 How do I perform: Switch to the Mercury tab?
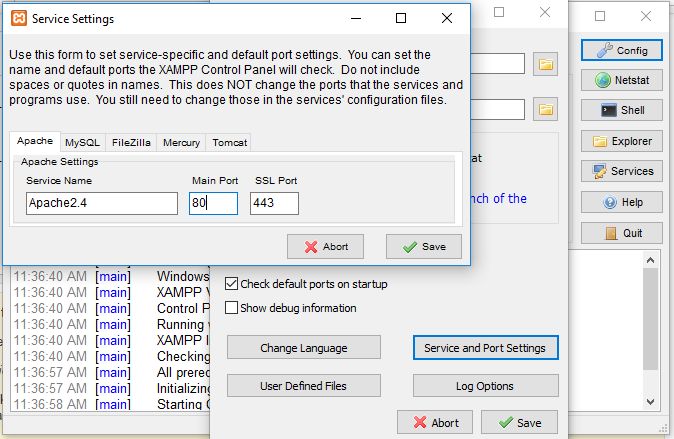pos(181,142)
